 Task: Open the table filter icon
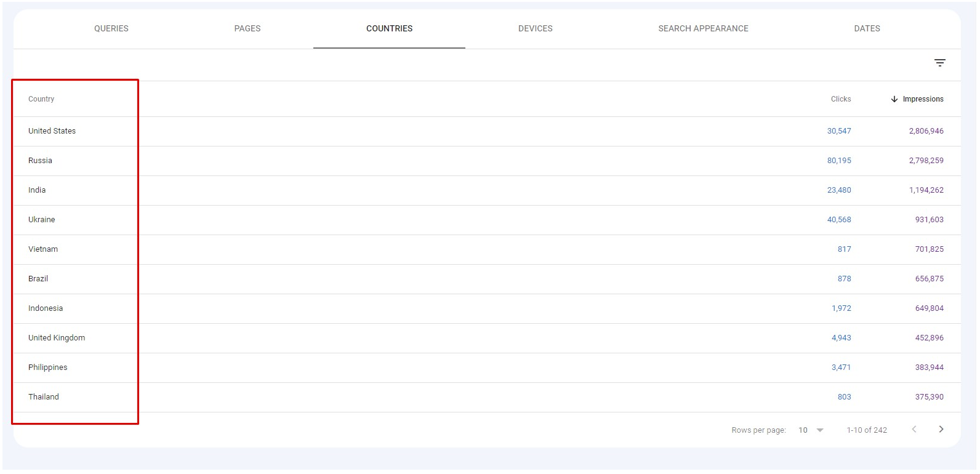click(939, 63)
